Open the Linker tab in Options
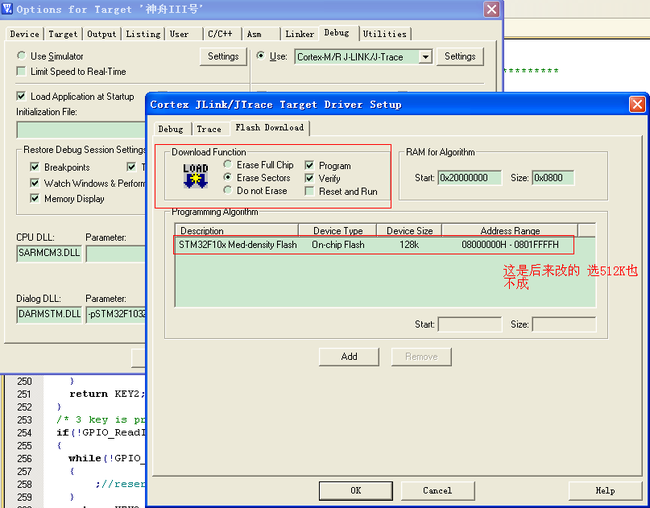 300,34
